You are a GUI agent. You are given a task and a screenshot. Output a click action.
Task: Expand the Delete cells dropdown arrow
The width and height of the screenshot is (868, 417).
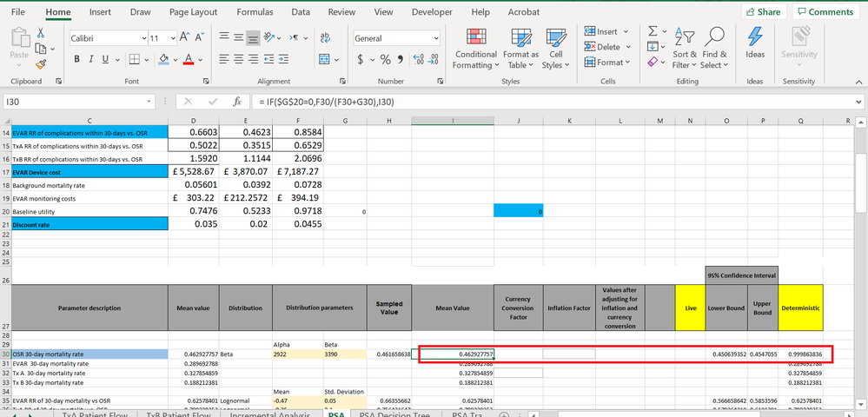coord(627,47)
